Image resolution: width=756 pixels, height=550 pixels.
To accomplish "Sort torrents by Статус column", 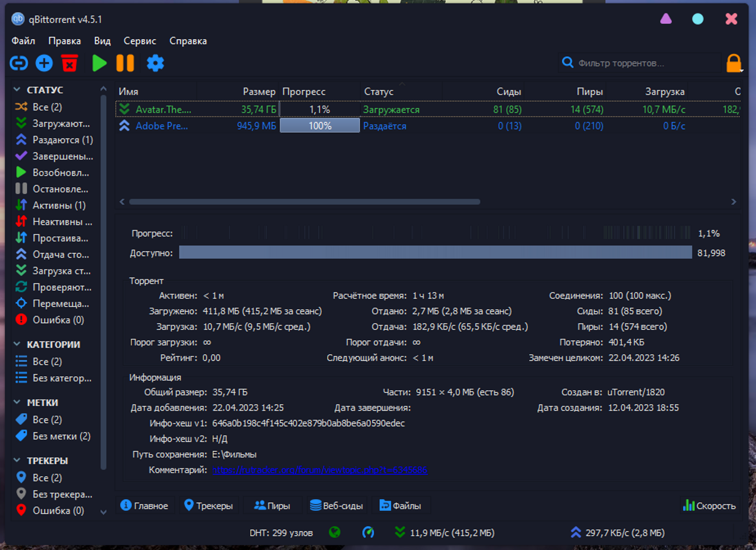I will coord(401,91).
